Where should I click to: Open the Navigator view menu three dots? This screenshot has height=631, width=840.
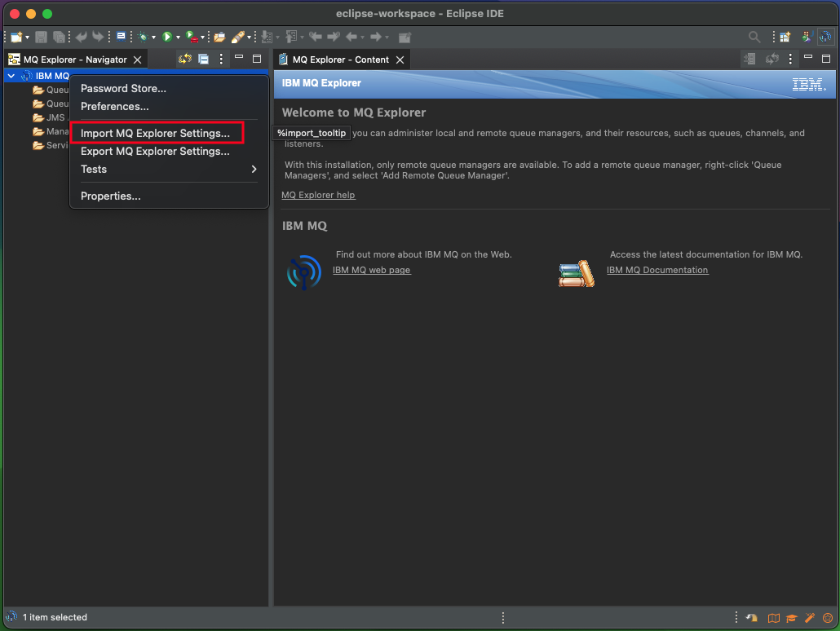[x=221, y=59]
